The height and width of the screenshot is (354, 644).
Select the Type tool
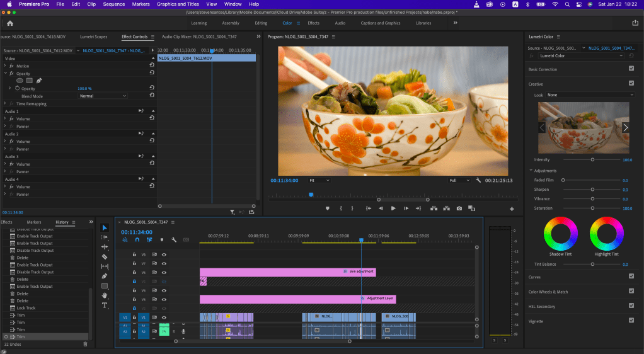pyautogui.click(x=105, y=305)
